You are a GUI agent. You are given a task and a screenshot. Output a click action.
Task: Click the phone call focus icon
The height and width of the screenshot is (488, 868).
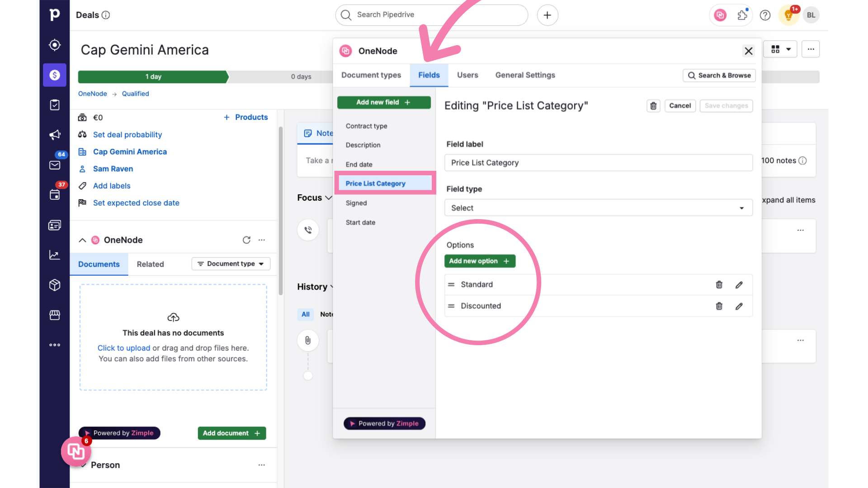[x=308, y=230]
